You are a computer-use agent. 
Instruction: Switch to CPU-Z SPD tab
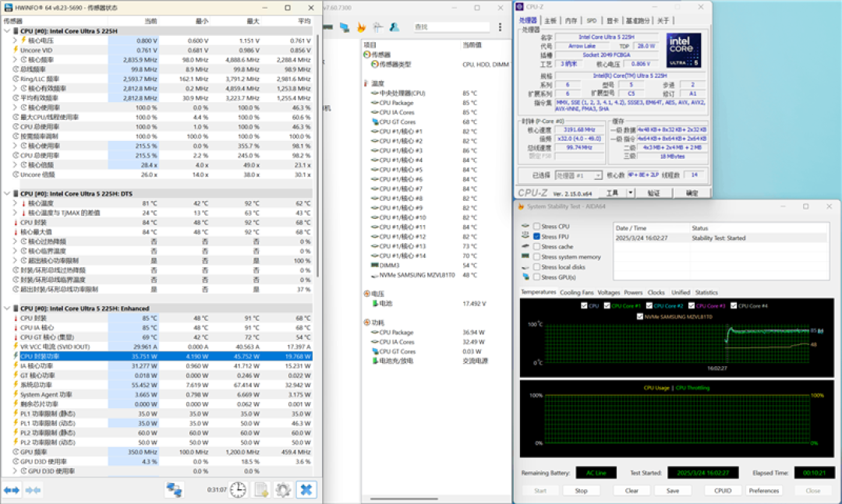coord(592,20)
